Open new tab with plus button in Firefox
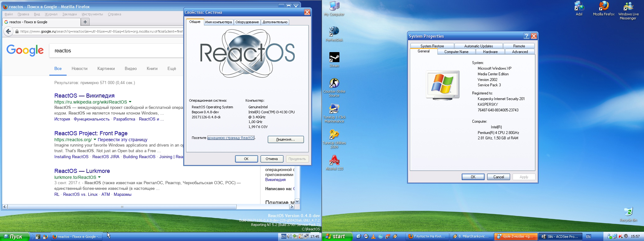 tap(85, 22)
